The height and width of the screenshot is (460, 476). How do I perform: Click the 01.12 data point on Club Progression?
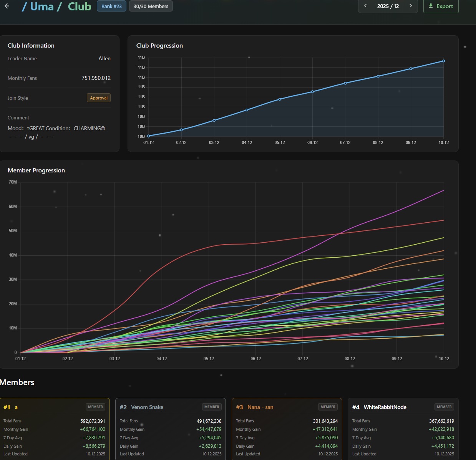click(x=149, y=136)
